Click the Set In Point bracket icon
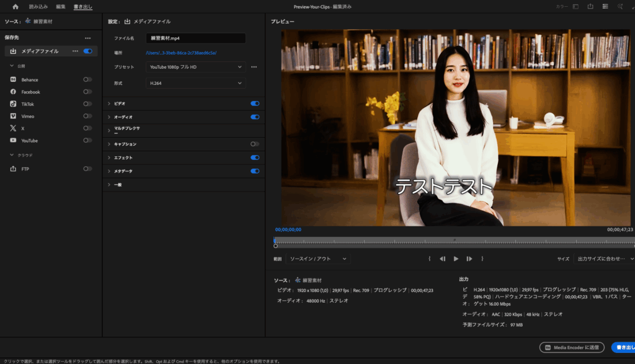Viewport: 635px width, 364px height. pos(429,259)
